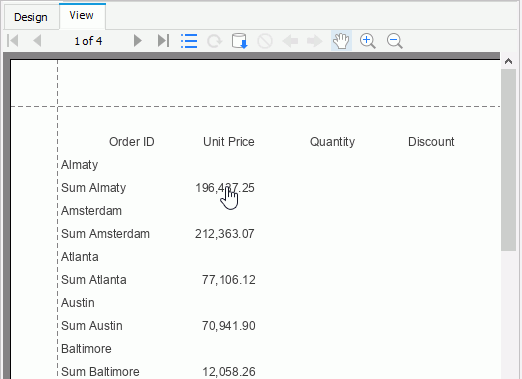Select the 'Austin' group row
522x379 pixels.
click(x=78, y=303)
